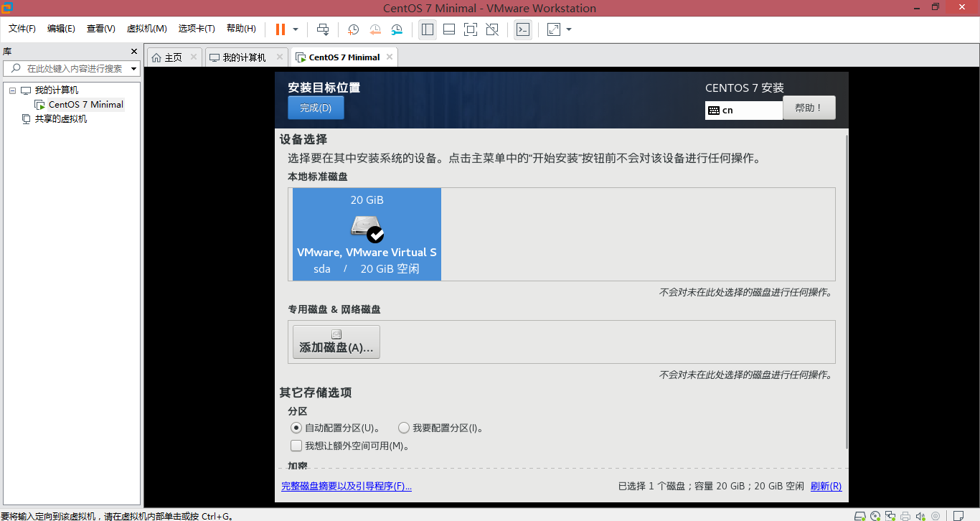Open the message log note icon
980x521 pixels.
point(958,515)
